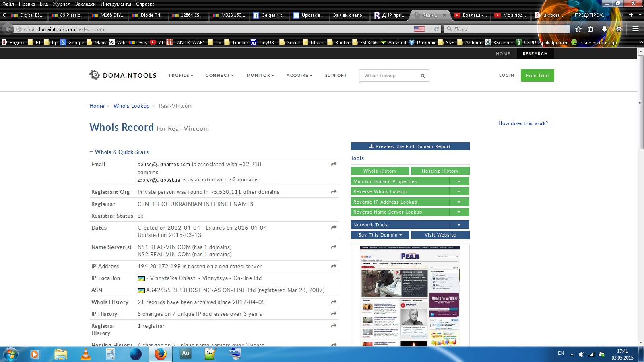Screen dimensions: 644x362
Task: Switch to the Diode Tri tab
Action: pyautogui.click(x=148, y=15)
